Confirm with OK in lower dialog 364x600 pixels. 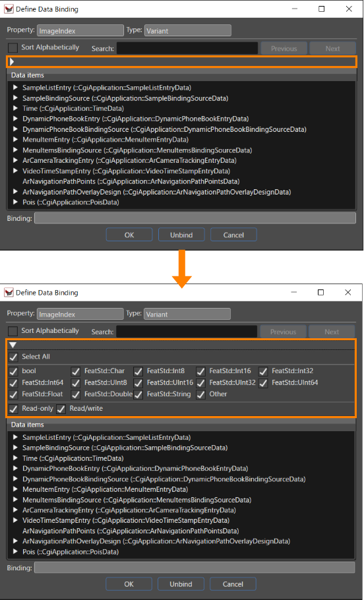click(x=129, y=584)
